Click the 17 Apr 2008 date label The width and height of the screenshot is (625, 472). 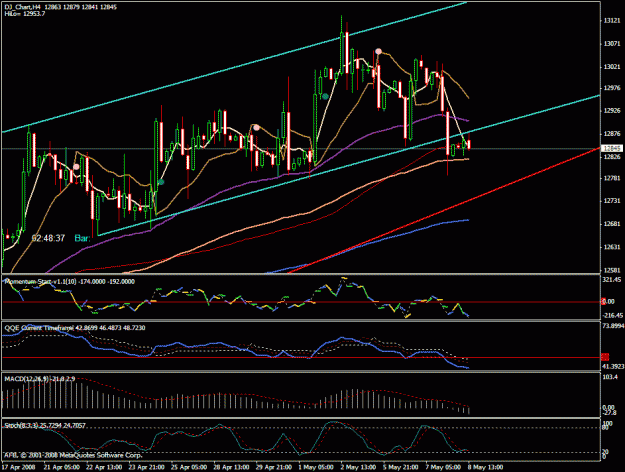19,467
